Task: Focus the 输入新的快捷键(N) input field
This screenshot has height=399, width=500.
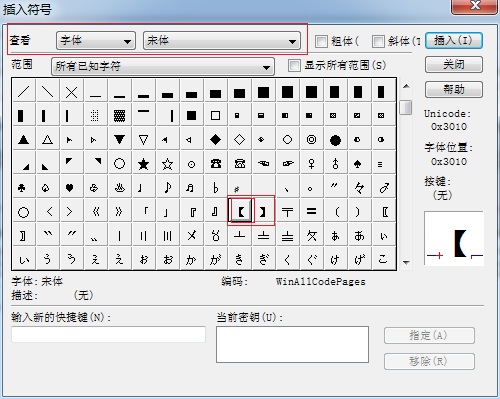Action: pos(108,334)
